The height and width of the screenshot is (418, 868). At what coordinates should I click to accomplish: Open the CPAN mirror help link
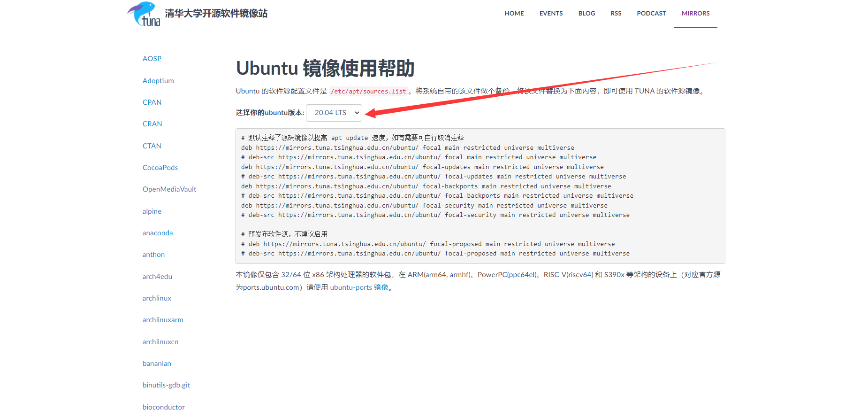click(x=152, y=102)
